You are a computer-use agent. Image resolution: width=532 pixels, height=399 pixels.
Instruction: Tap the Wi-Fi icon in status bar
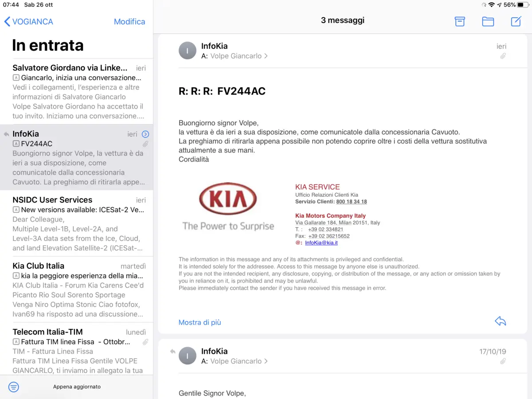coord(491,5)
